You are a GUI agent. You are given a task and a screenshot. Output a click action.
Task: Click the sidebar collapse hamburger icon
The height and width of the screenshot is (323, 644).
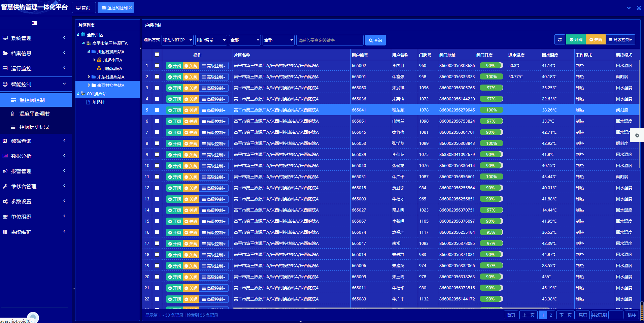tap(35, 23)
